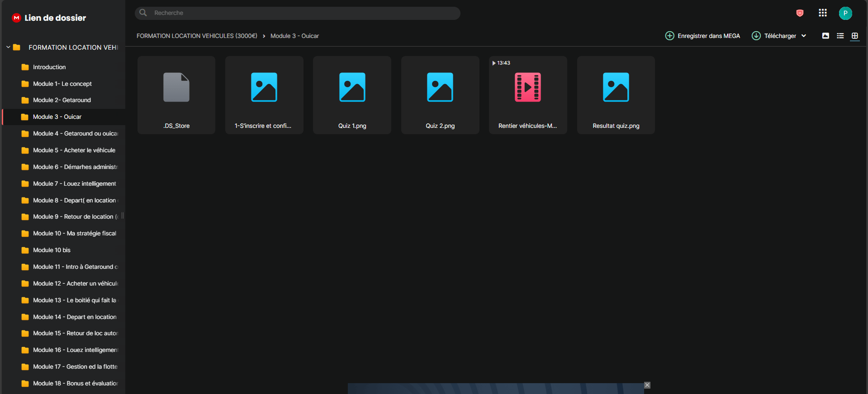Switch to grid thumbnail view
The height and width of the screenshot is (394, 868).
point(855,36)
